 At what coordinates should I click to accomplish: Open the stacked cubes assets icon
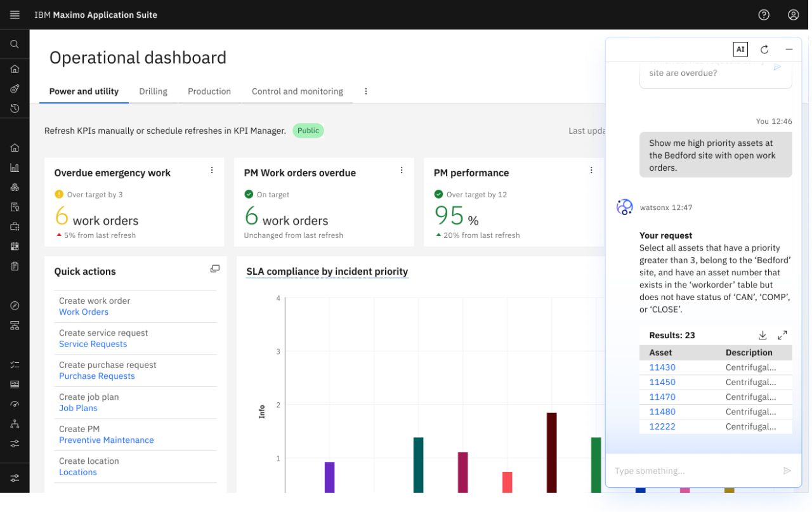point(15,188)
